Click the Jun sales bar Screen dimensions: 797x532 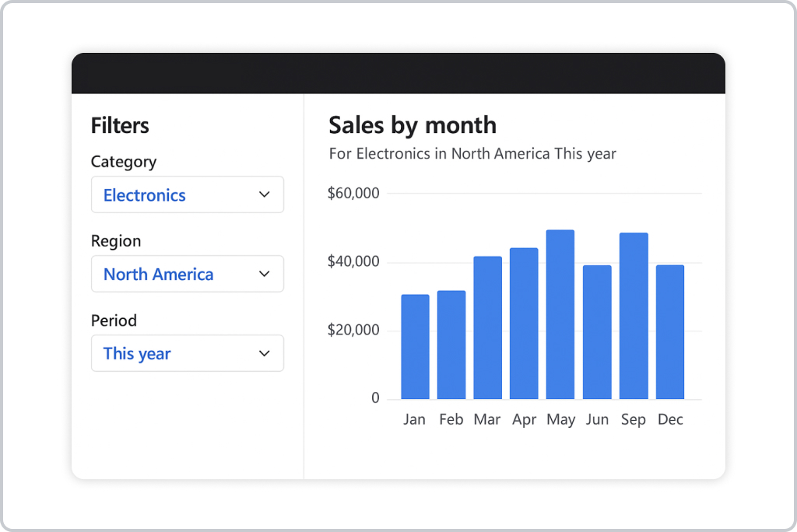click(597, 332)
